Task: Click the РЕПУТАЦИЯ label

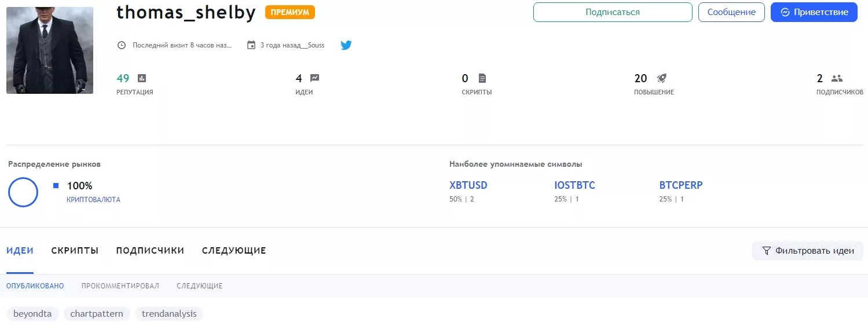Action: point(135,92)
